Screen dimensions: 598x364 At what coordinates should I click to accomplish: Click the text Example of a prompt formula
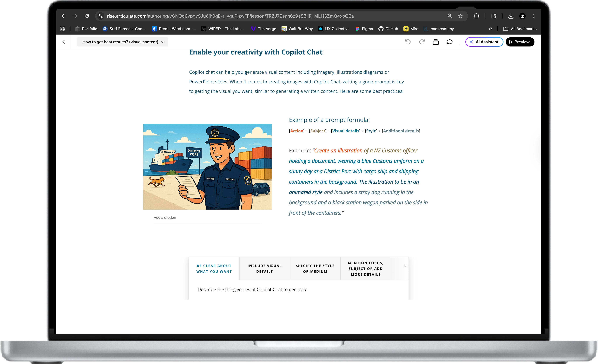[329, 120]
